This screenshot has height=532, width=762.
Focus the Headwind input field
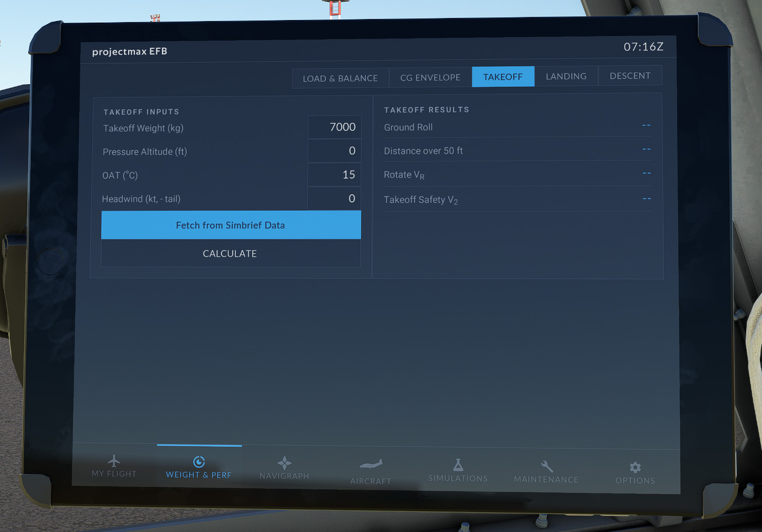[334, 198]
